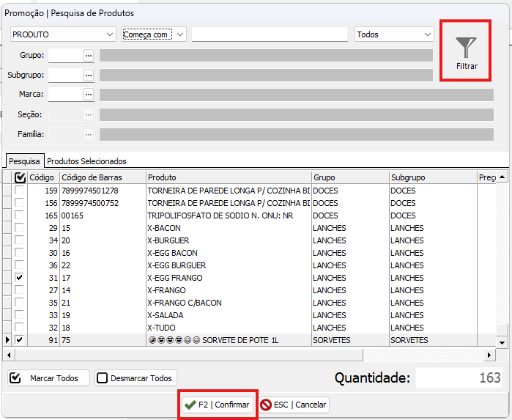
Task: Uncheck the SORVETE DE POTE 1L checkbox
Action: 20,340
